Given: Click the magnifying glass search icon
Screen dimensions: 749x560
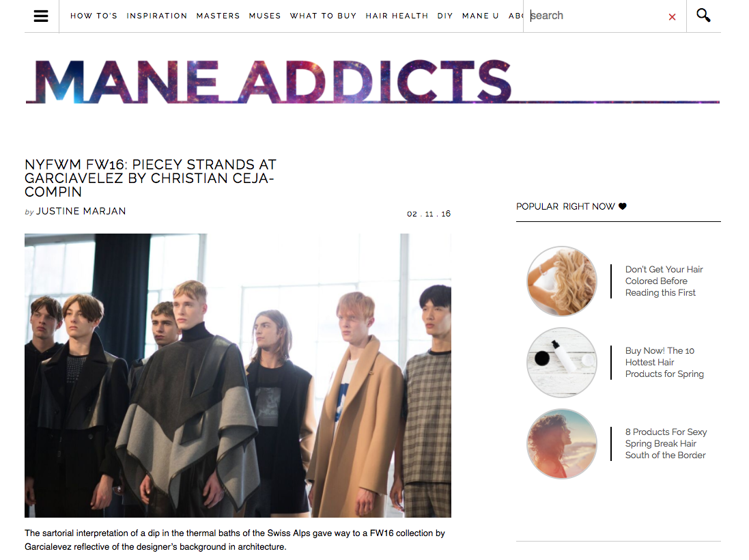Looking at the screenshot, I should pyautogui.click(x=703, y=15).
